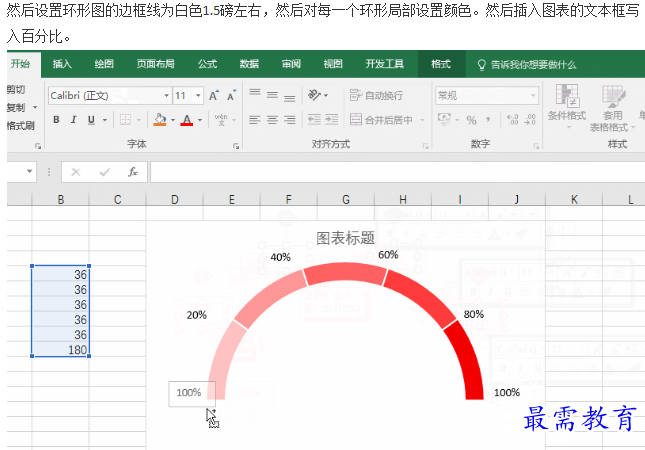Open the 数据 tab
Viewport: 645px width, 450px height.
coord(249,64)
